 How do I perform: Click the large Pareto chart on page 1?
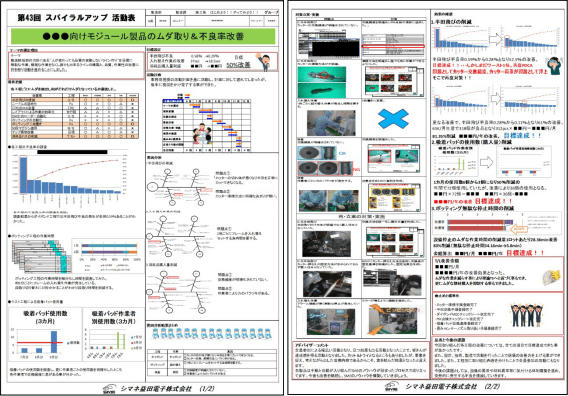point(69,180)
